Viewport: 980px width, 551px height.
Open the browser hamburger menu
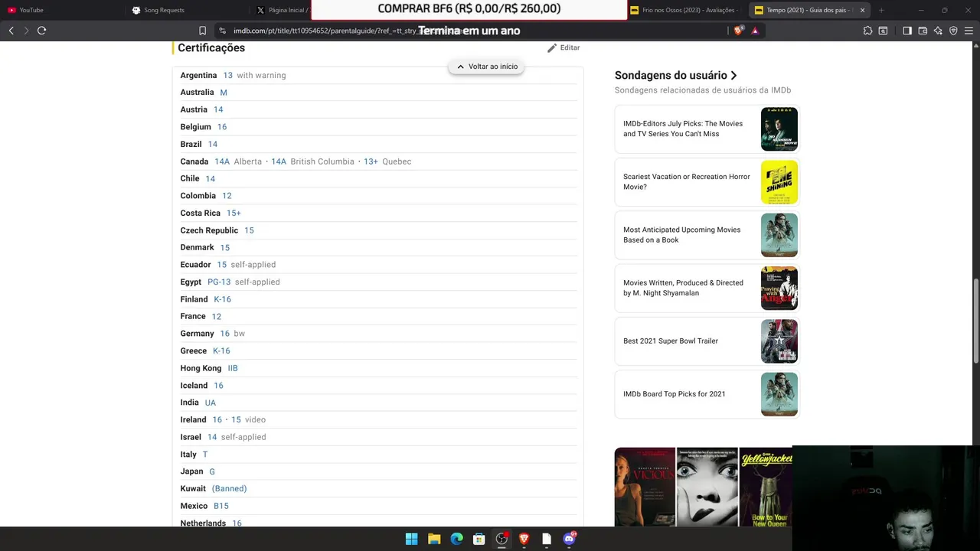969,31
